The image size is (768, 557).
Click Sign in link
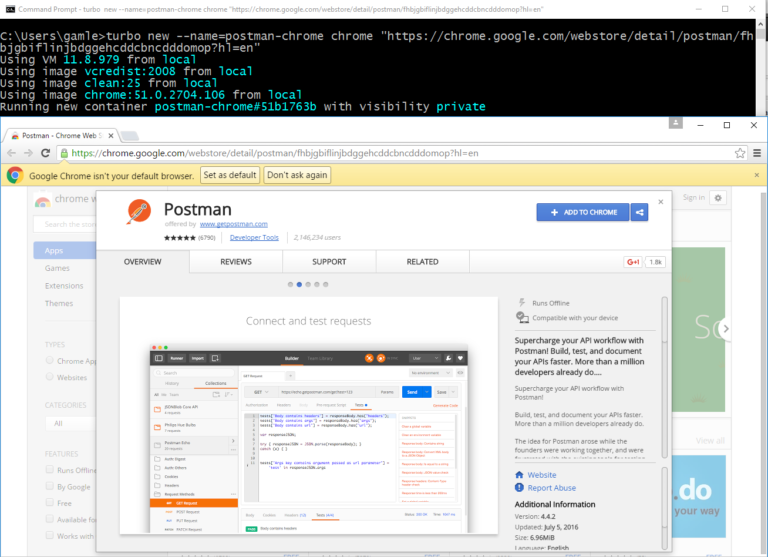[694, 197]
